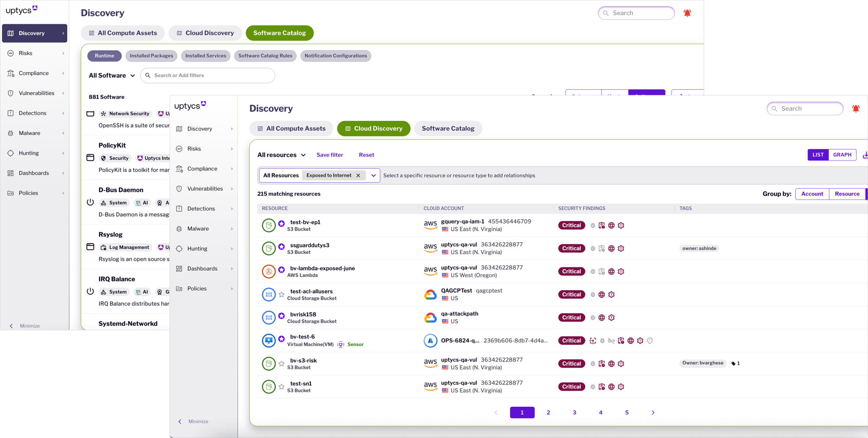Viewport: 868px width, 438px height.
Task: Click the download icon next to GRAPH
Action: tap(865, 155)
